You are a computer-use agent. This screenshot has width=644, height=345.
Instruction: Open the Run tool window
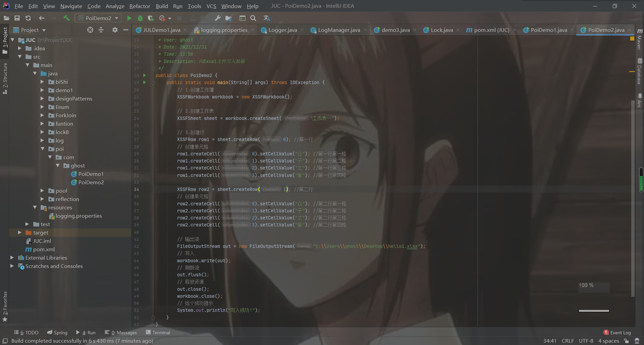tap(86, 332)
